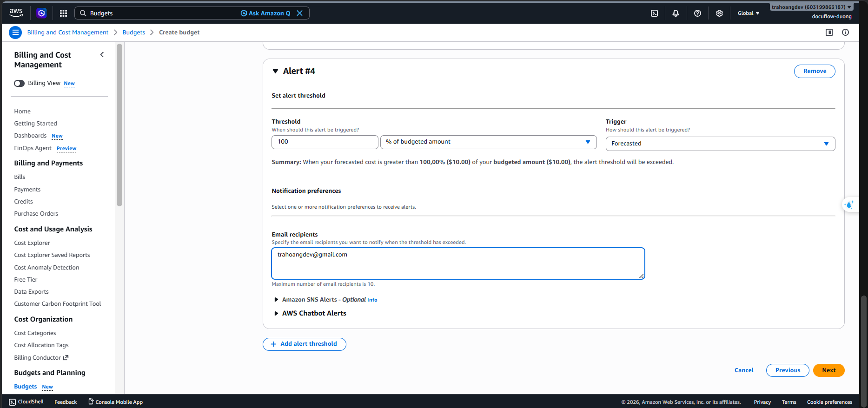Cancel the budget creation
Viewport: 868px width, 408px height.
pos(744,370)
